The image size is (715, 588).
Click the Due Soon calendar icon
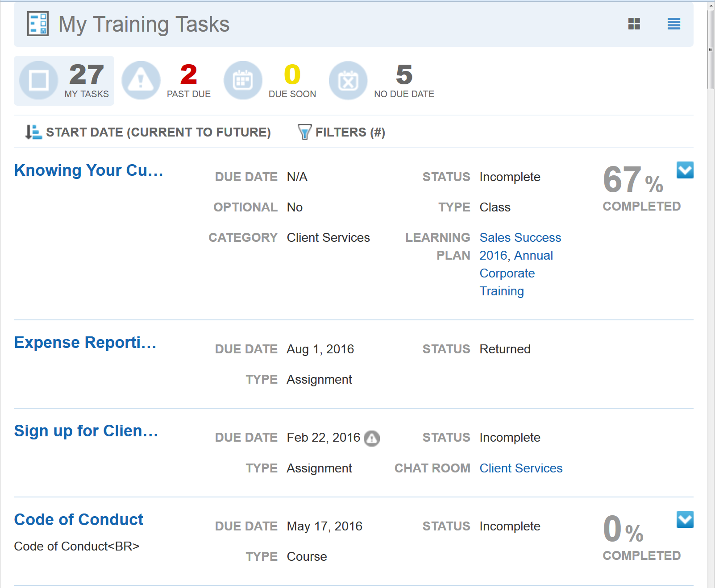243,81
